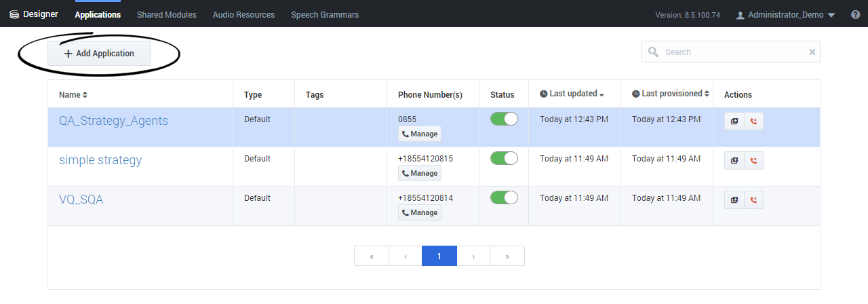The height and width of the screenshot is (304, 868).
Task: Click the red phone icon for QA_Strategy_Agents
Action: [753, 121]
